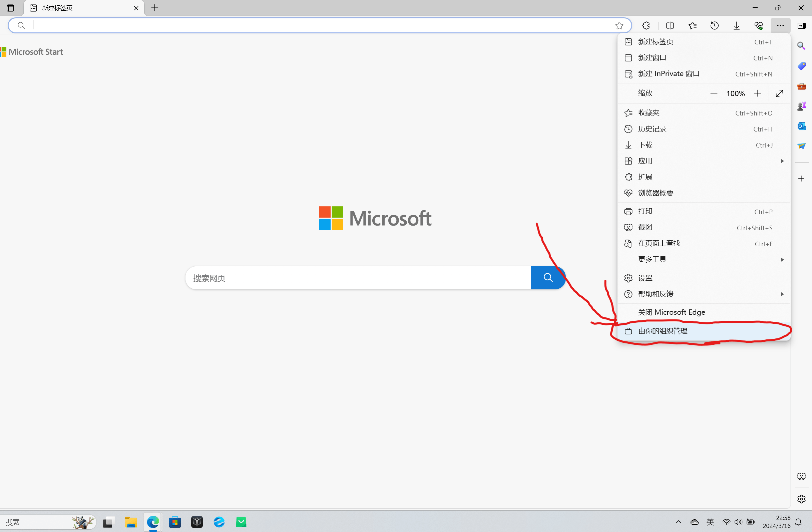
Task: Open 扩展 from the menu
Action: pos(704,177)
